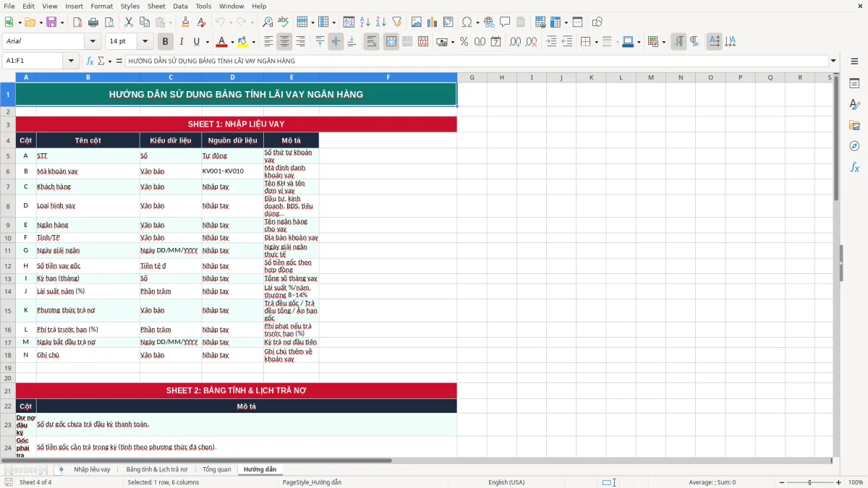Open the Sheet menu
The image size is (868, 488).
pyautogui.click(x=156, y=6)
